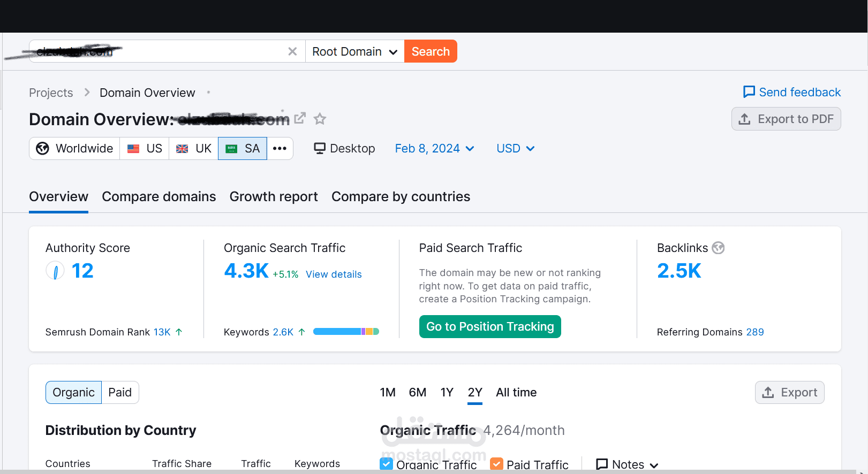Screen dimensions: 868x474
Task: Click the Traffic Share column header
Action: pos(182,464)
